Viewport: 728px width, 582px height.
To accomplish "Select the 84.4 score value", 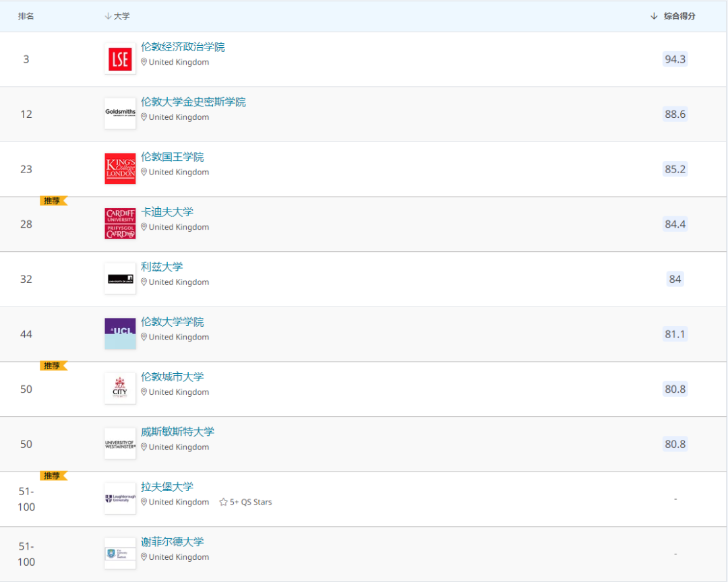I will click(x=675, y=224).
